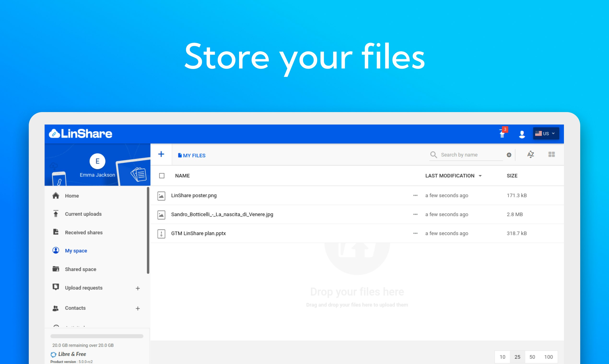Open the US language dropdown
This screenshot has height=364, width=609.
click(546, 134)
